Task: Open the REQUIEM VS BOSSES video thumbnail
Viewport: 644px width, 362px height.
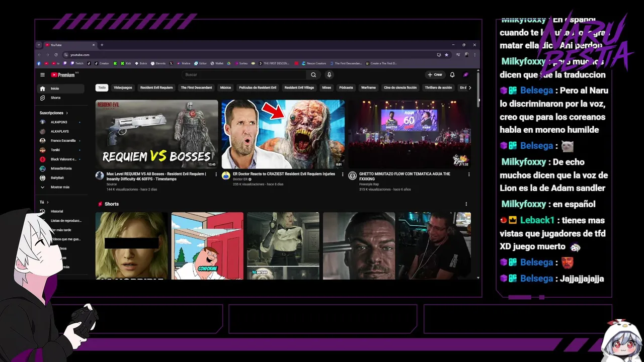Action: 156,134
